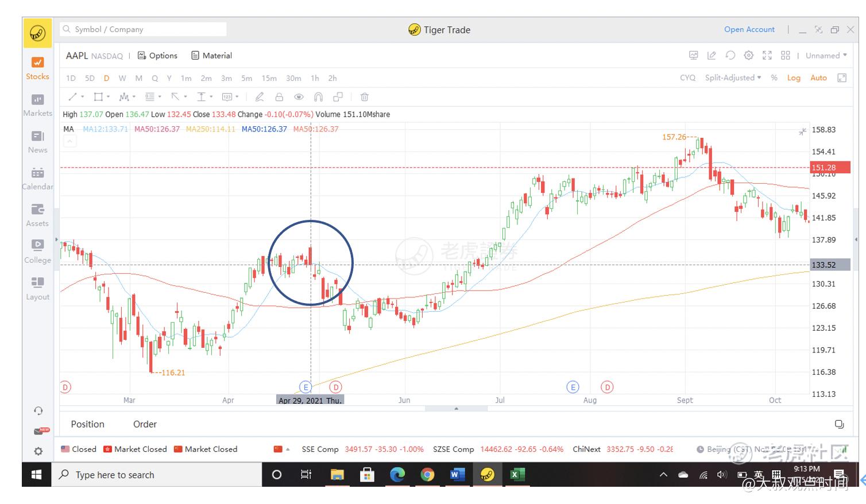This screenshot has width=866, height=504.
Task: Open the Material button
Action: pyautogui.click(x=211, y=56)
